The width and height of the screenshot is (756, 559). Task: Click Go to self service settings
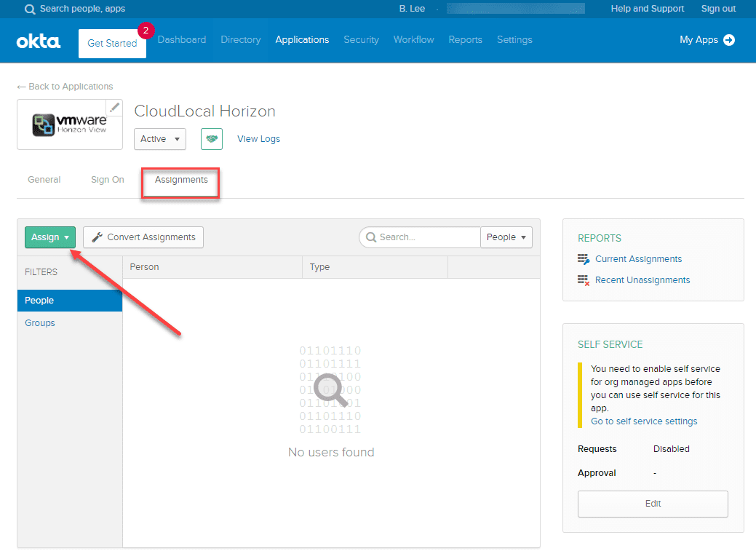(x=644, y=421)
